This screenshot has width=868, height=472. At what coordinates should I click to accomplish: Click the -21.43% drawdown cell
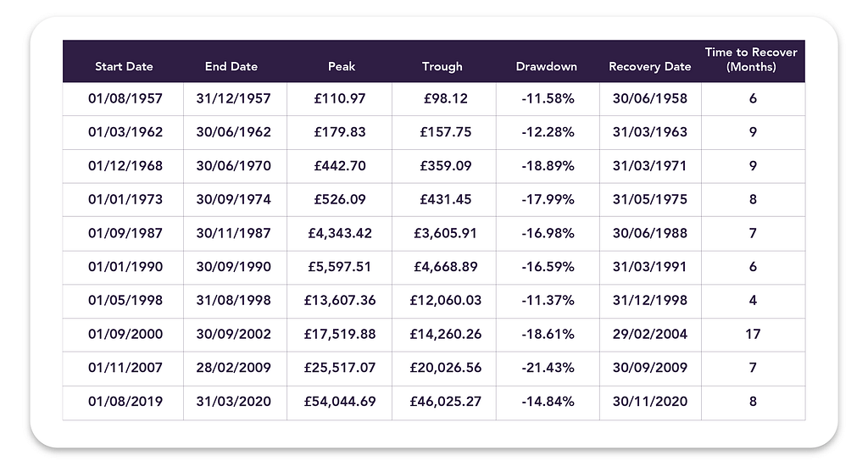click(x=548, y=368)
